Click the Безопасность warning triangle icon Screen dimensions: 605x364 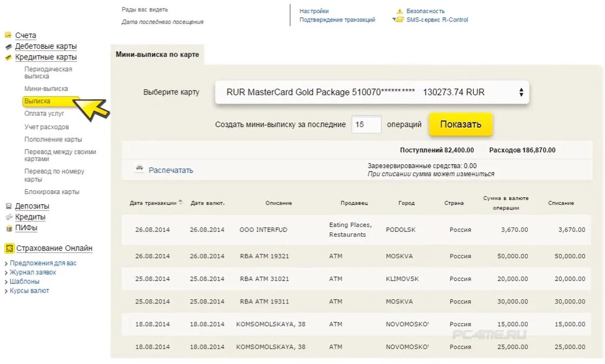(x=399, y=11)
